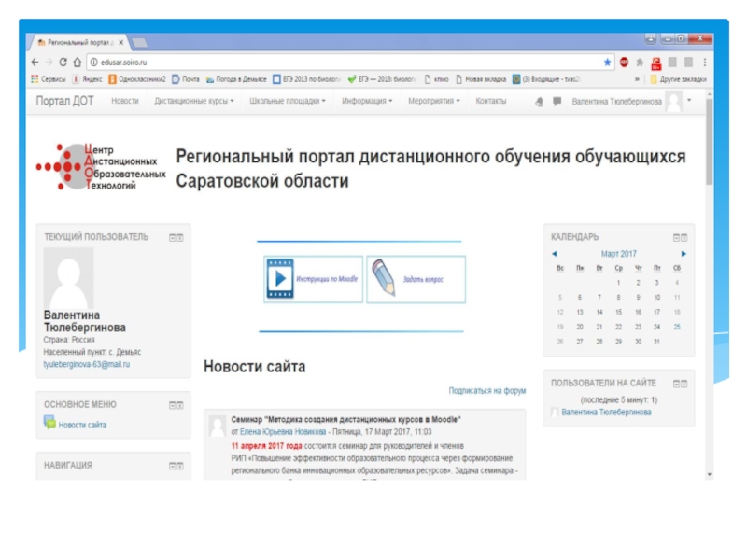Image resolution: width=747 pixels, height=560 pixels.
Task: Reload the page with the refresh icon
Action: pos(63,63)
